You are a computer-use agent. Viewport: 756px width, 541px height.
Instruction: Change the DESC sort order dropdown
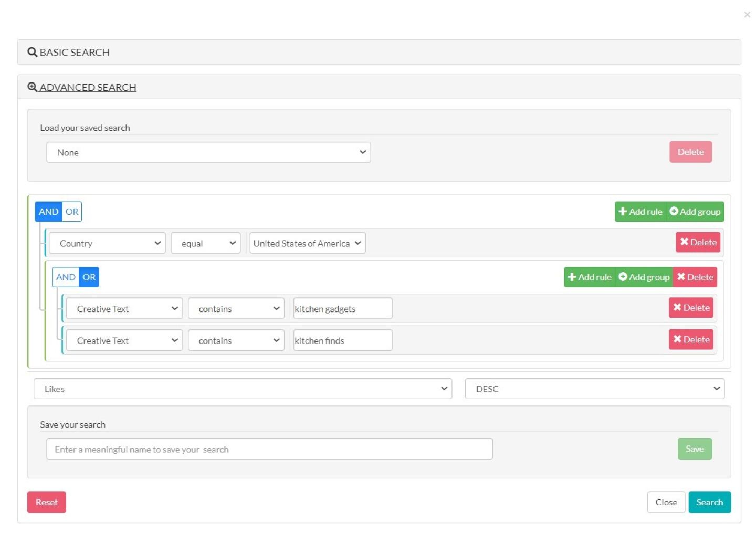[594, 389]
